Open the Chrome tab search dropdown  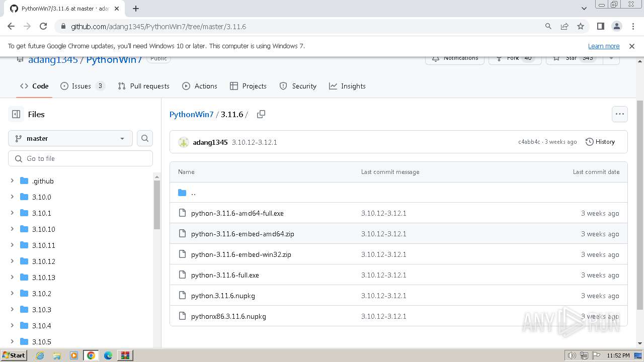[x=584, y=8]
